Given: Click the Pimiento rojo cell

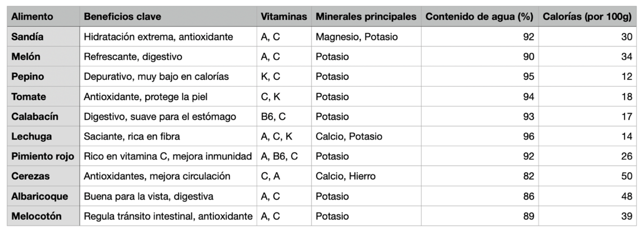Looking at the screenshot, I should pos(43,157).
